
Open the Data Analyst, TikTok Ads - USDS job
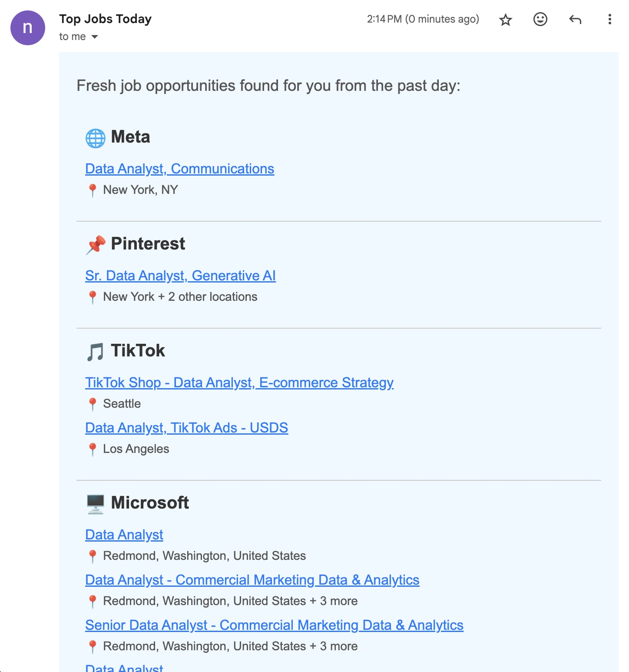click(x=187, y=428)
